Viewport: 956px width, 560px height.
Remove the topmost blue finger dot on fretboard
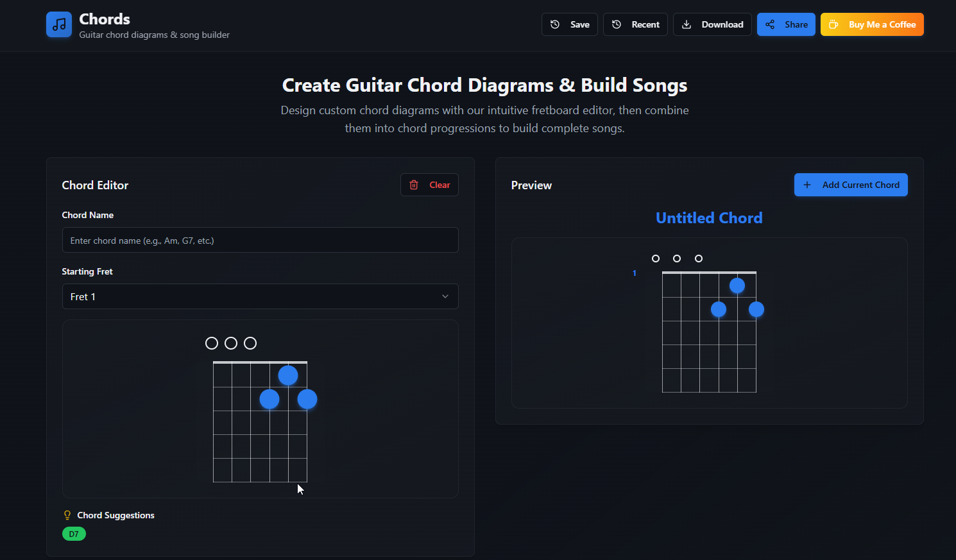coord(288,375)
